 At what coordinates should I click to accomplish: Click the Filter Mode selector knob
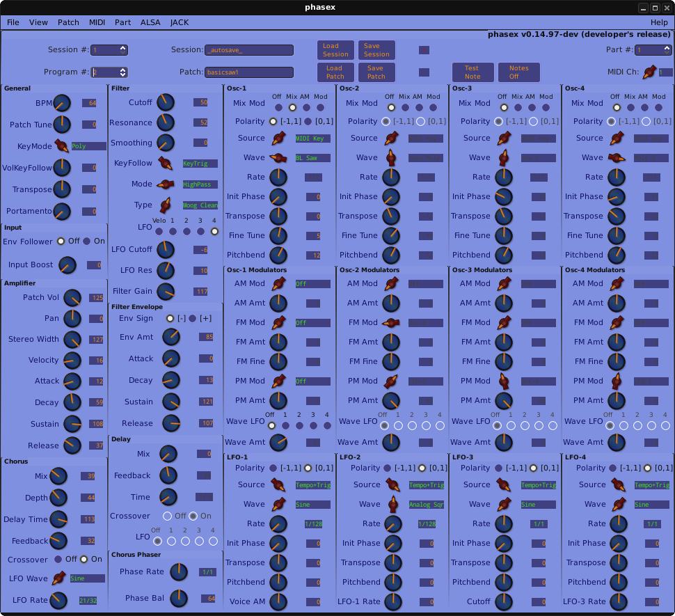(x=166, y=184)
